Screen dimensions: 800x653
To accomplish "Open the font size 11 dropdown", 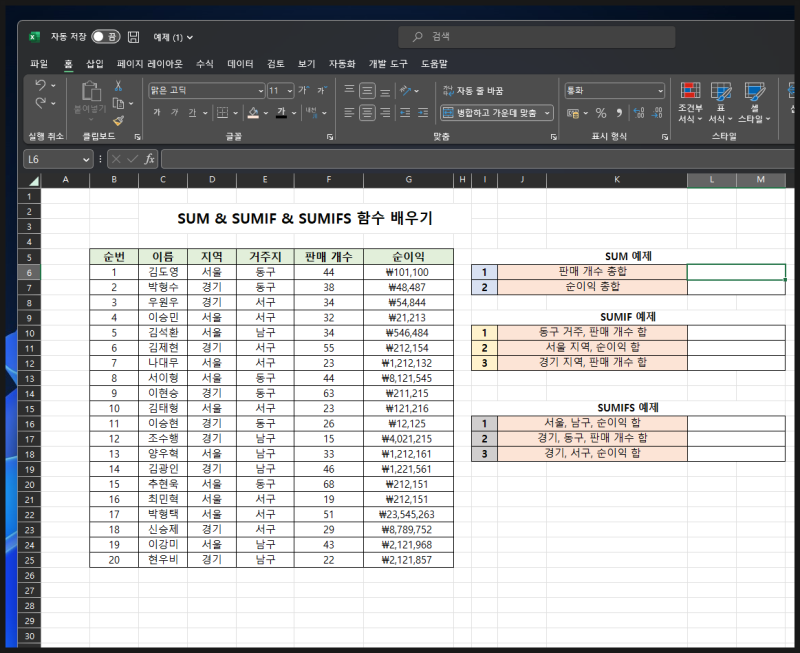I will (x=290, y=91).
